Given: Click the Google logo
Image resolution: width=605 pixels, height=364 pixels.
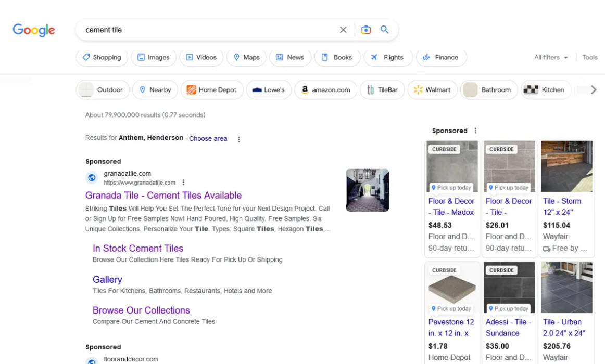Looking at the screenshot, I should [x=33, y=30].
